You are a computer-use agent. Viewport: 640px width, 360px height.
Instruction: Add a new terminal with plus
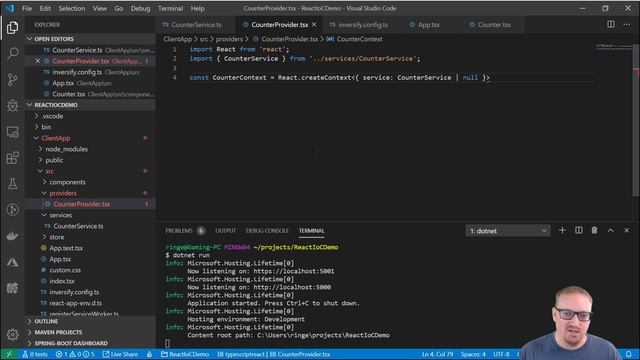pos(562,231)
